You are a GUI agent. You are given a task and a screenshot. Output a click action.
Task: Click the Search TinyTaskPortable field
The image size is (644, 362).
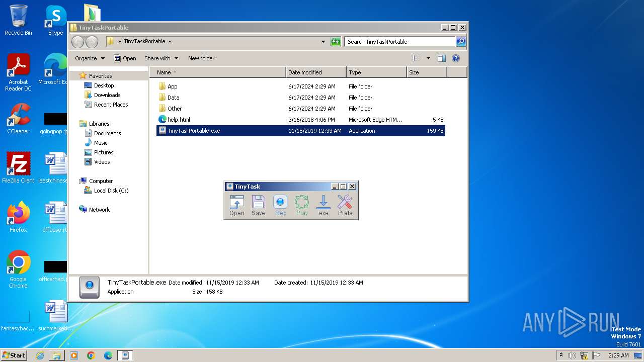click(x=400, y=42)
